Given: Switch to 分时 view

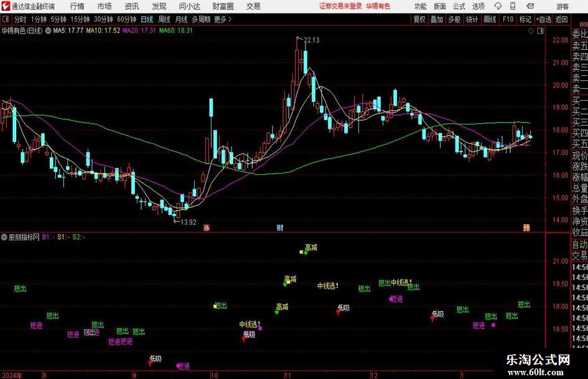Looking at the screenshot, I should pos(21,19).
